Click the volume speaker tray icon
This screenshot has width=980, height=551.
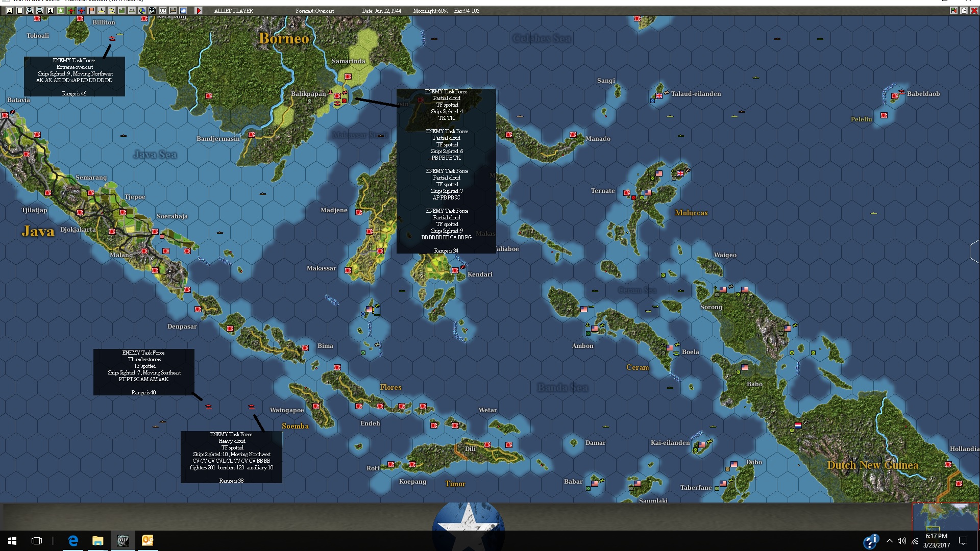[902, 541]
